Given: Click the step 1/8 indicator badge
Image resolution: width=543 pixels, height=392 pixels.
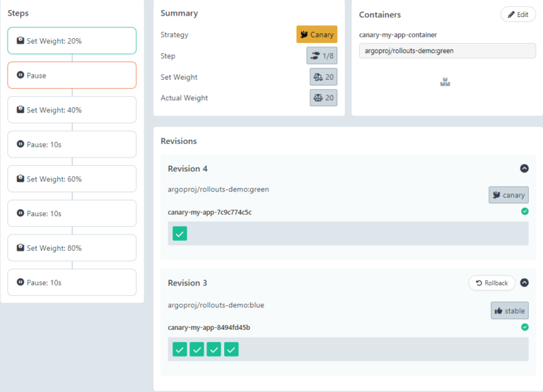Looking at the screenshot, I should [x=322, y=56].
